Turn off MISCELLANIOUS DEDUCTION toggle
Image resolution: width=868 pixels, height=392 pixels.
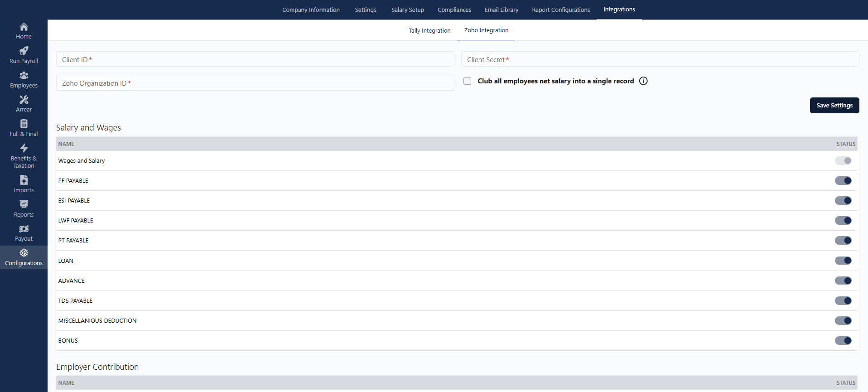843,320
